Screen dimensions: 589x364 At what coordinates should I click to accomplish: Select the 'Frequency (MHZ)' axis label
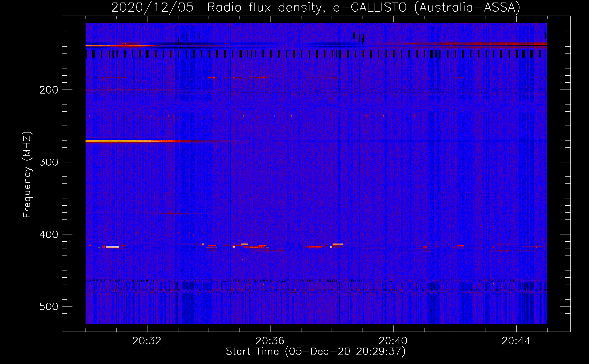27,174
